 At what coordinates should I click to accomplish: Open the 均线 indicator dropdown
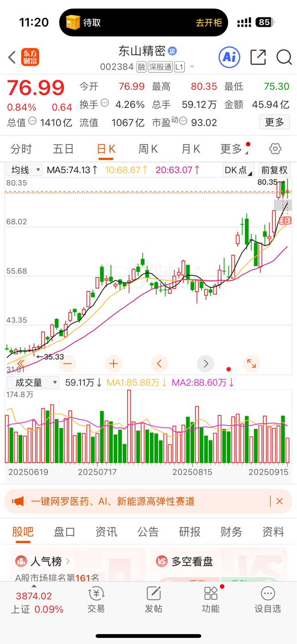[23, 170]
